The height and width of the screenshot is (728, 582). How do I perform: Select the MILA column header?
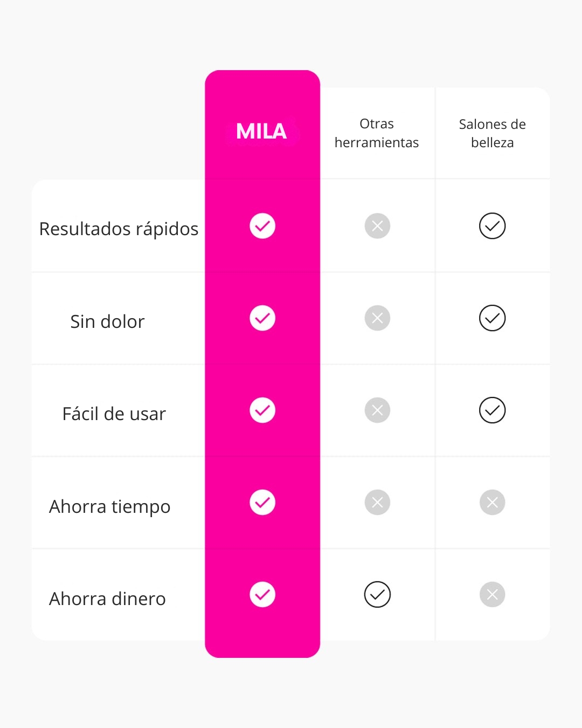(x=261, y=131)
